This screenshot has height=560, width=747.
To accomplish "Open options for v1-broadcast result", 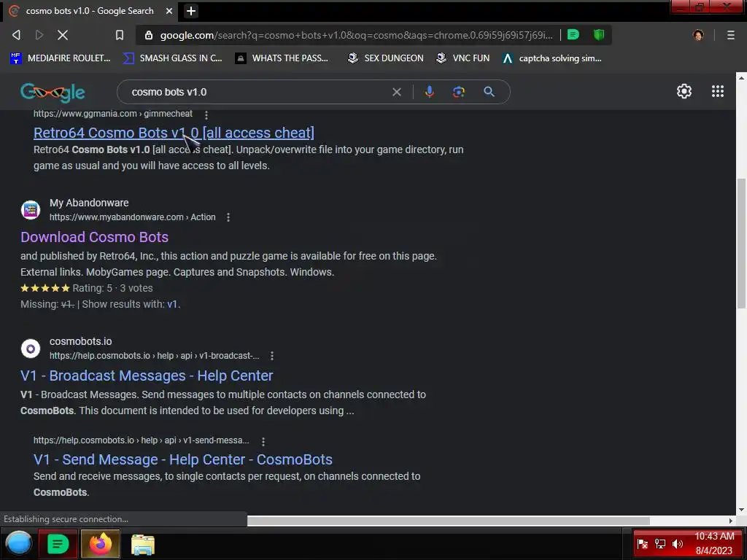I will [272, 356].
